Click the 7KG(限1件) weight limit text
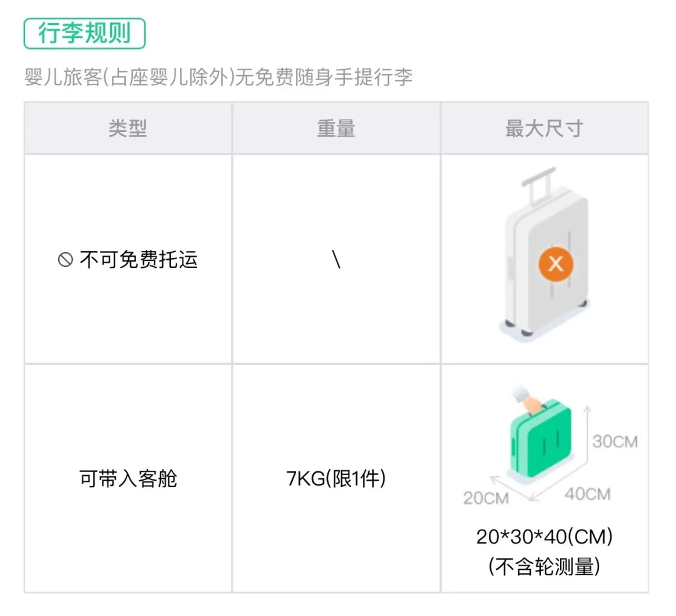This screenshot has height=616, width=676. click(336, 479)
